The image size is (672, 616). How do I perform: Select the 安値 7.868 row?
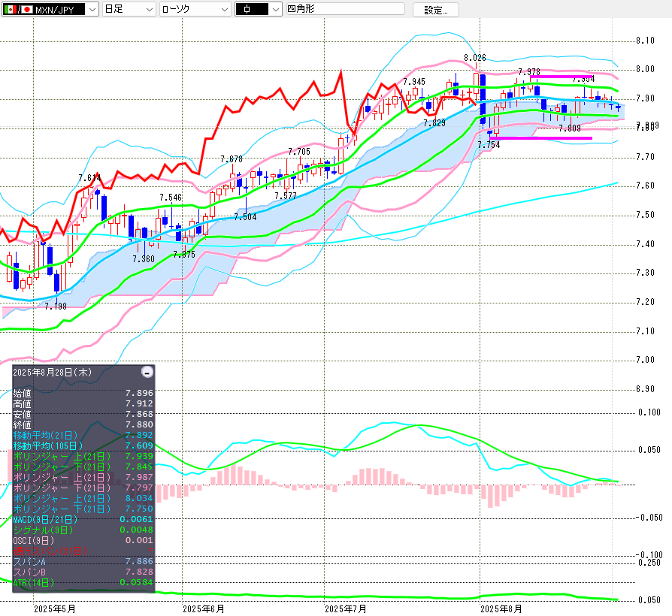tap(83, 414)
